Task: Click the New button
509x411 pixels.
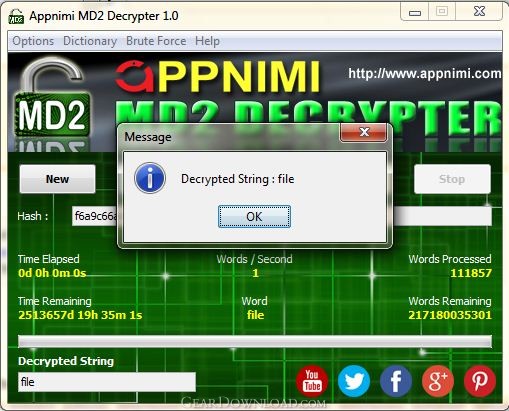Action: click(x=57, y=179)
